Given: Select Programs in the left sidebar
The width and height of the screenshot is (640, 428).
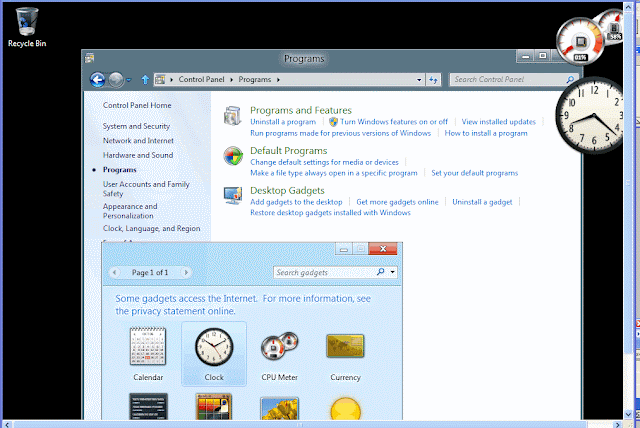Looking at the screenshot, I should (120, 170).
